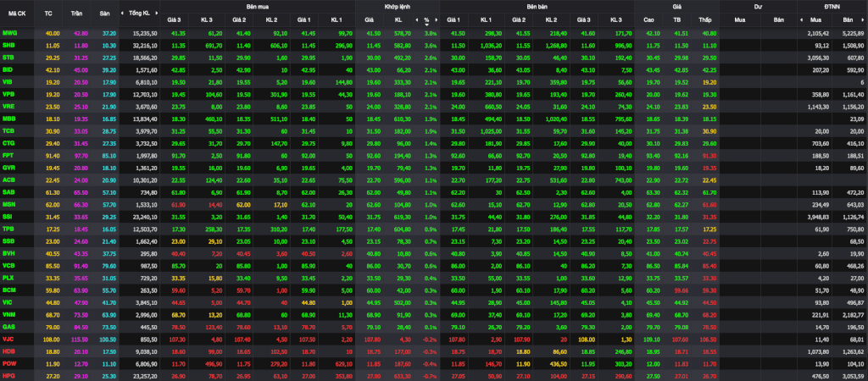Screen dimensions: 868x381
Task: Click the Bán header under Dư
Action: click(780, 20)
